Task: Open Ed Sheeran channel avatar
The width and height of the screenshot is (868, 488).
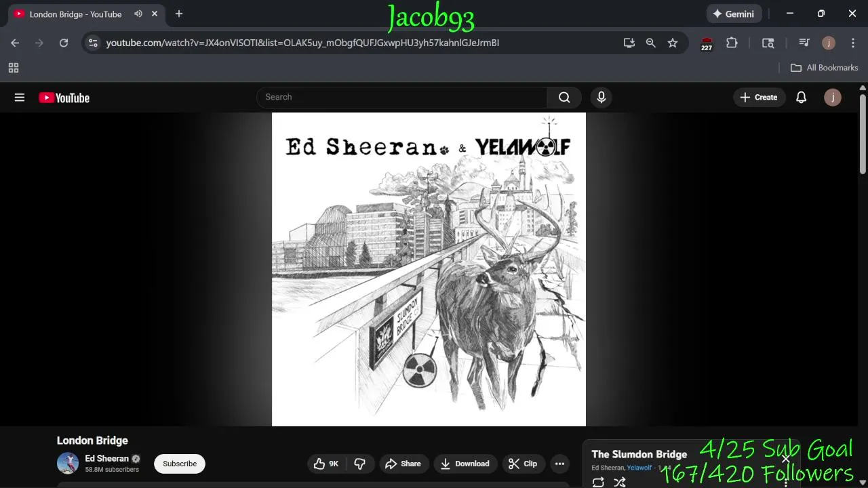Action: pos(68,463)
